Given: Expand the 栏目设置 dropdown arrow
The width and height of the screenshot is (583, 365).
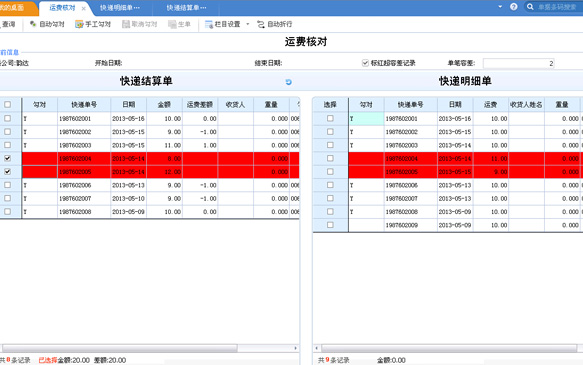Looking at the screenshot, I should pyautogui.click(x=248, y=24).
